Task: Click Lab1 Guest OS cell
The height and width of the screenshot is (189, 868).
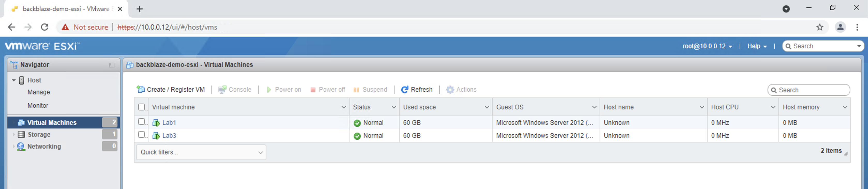Action: tap(546, 122)
